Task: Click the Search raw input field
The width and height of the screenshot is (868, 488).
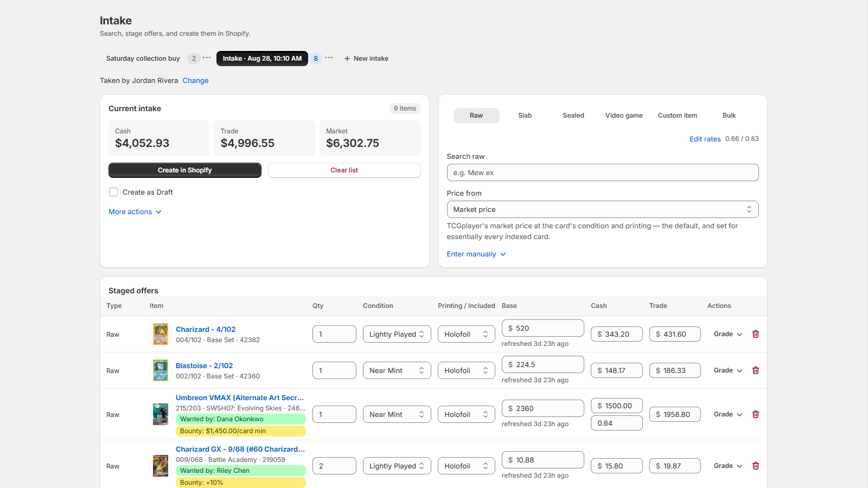Action: tap(603, 172)
